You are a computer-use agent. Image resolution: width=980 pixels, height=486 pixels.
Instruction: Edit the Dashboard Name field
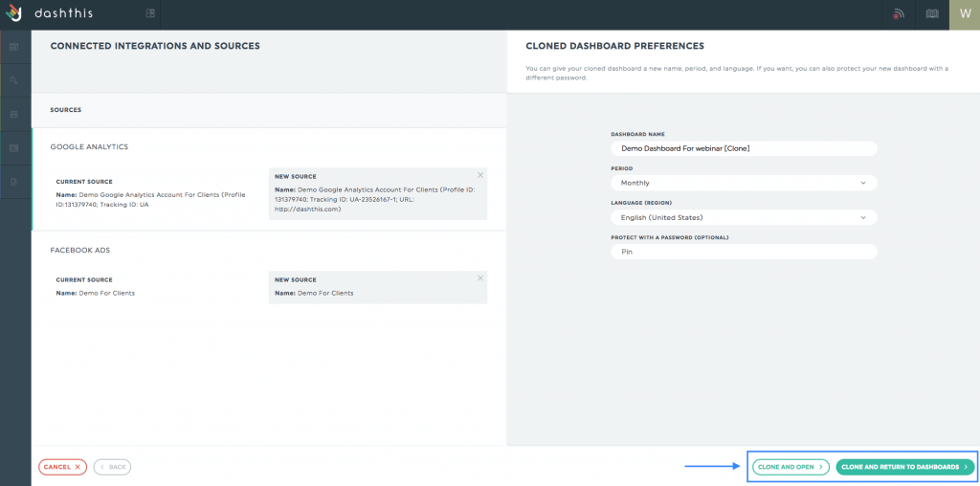[744, 148]
